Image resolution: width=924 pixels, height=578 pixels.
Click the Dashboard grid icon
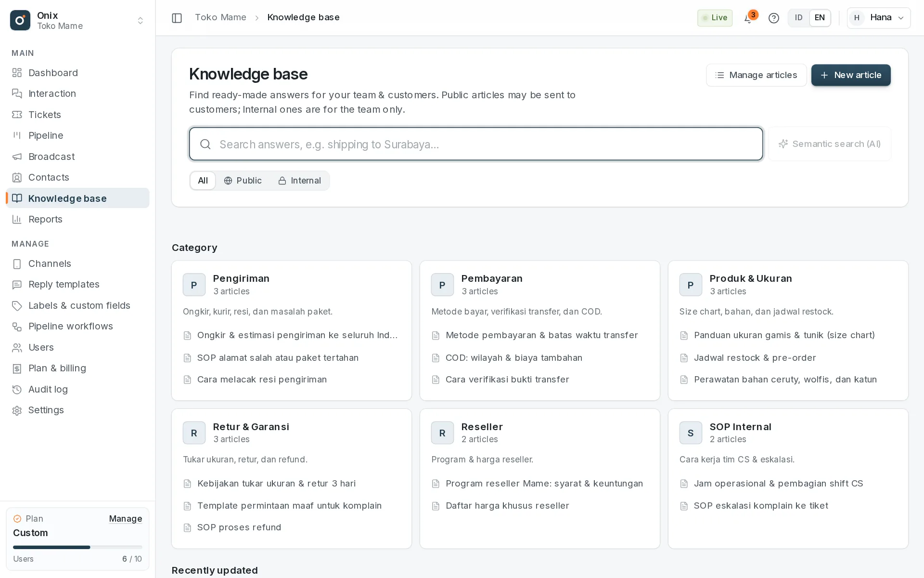[x=17, y=73]
